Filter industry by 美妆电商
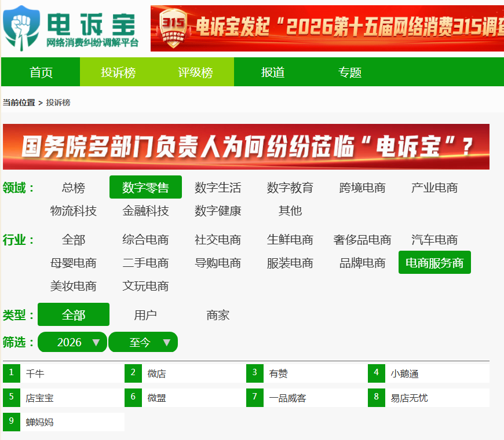Viewport: 504px width, 440px height. tap(74, 286)
